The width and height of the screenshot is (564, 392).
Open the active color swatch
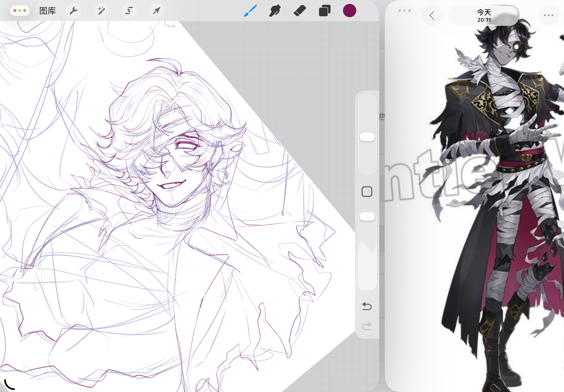349,11
